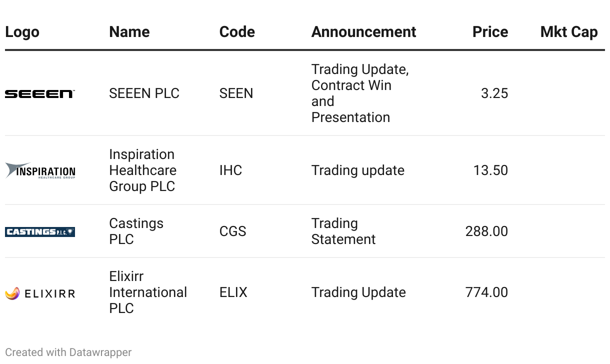
Task: Click the Announcement column header
Action: 363,32
